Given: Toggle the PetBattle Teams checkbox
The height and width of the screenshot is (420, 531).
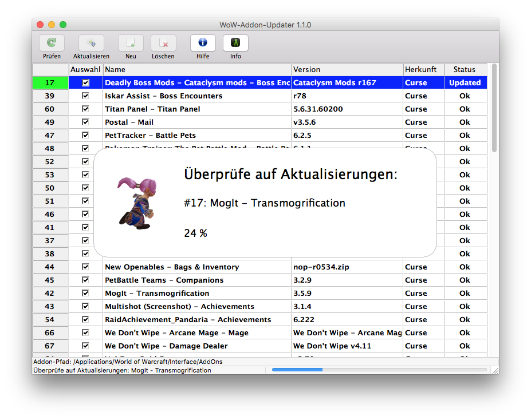Looking at the screenshot, I should 85,280.
